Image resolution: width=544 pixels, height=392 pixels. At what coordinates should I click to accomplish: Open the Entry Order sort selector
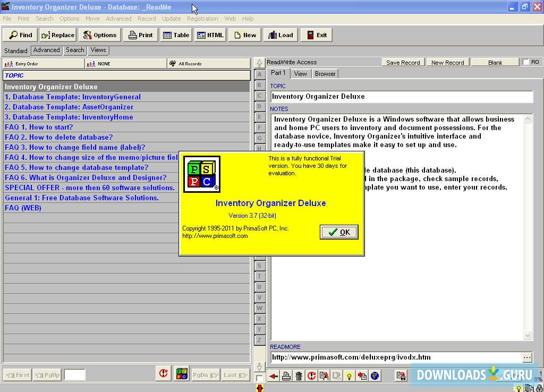coord(44,64)
